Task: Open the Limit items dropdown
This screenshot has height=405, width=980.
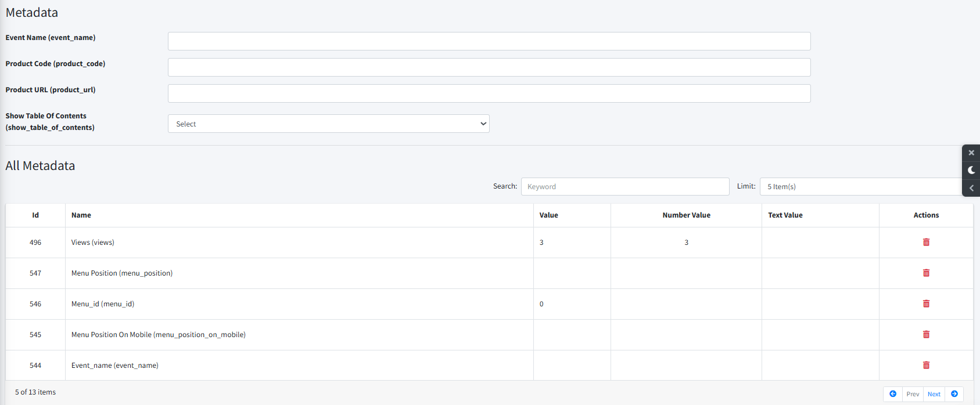Action: 861,186
